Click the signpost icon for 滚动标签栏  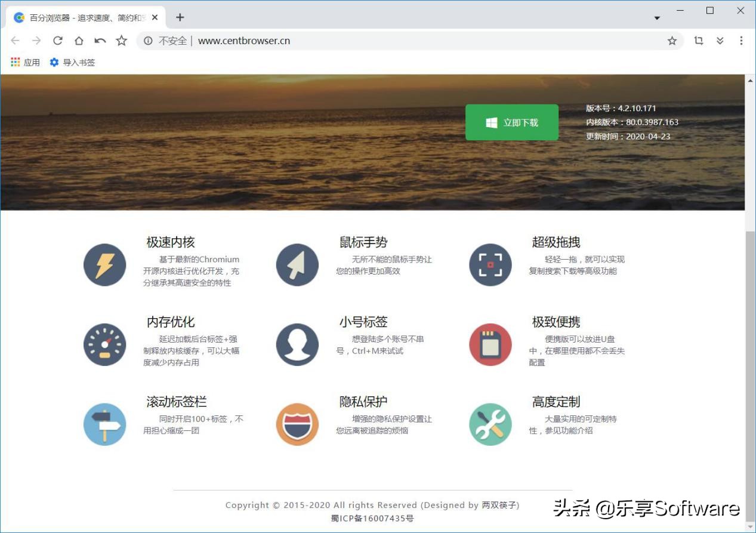point(105,424)
